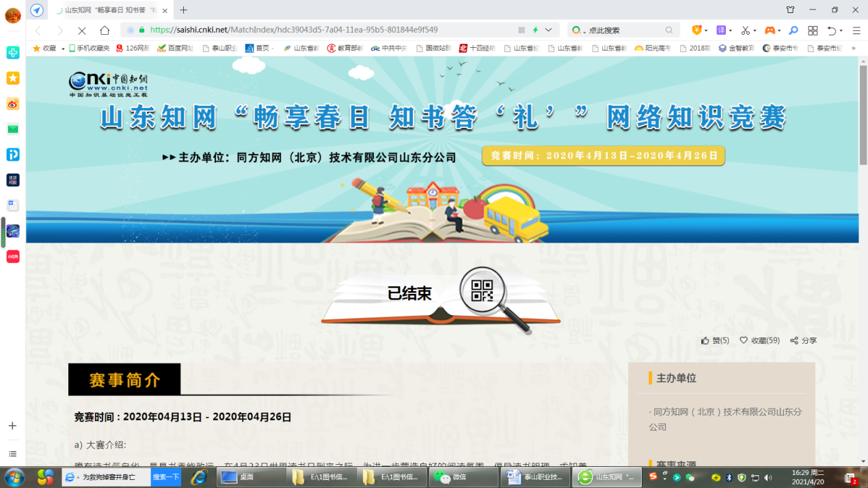Open the 译 translate extension icon

(x=720, y=30)
